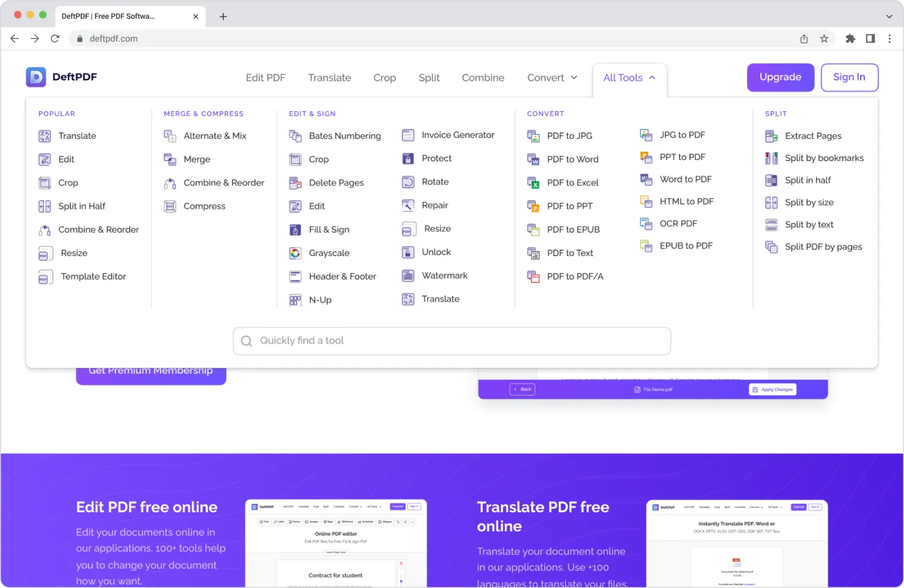Screen dimensions: 904x588
Task: Bookmark this page with the star icon
Action: [x=824, y=38]
